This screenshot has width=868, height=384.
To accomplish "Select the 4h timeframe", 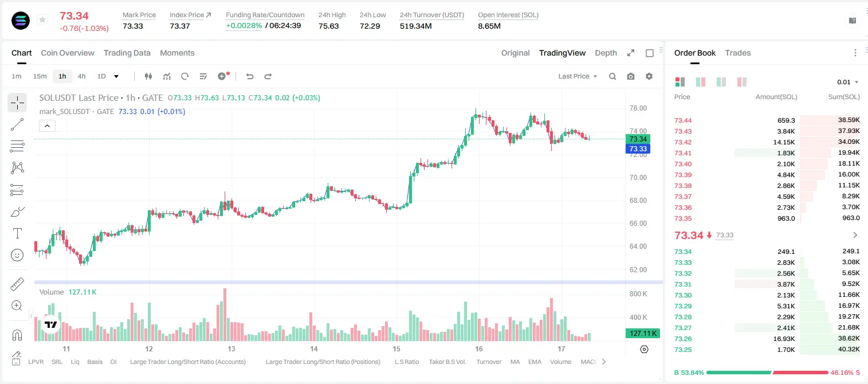I will pyautogui.click(x=81, y=76).
